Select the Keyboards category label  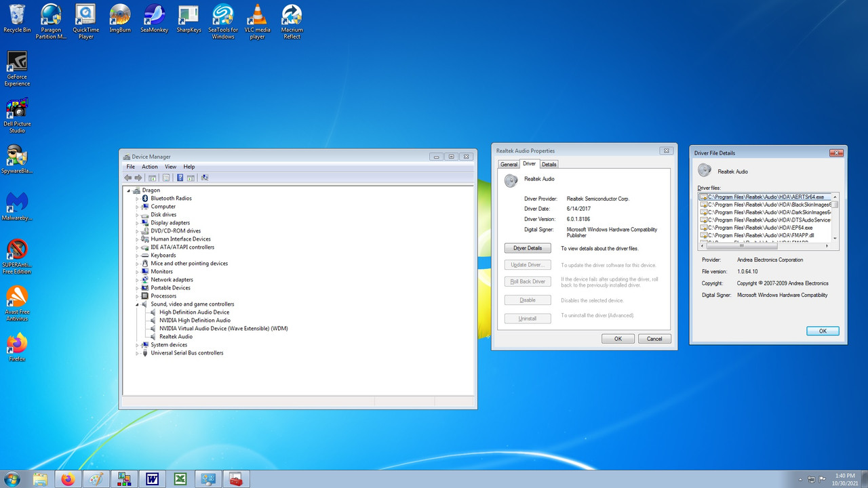coord(163,256)
